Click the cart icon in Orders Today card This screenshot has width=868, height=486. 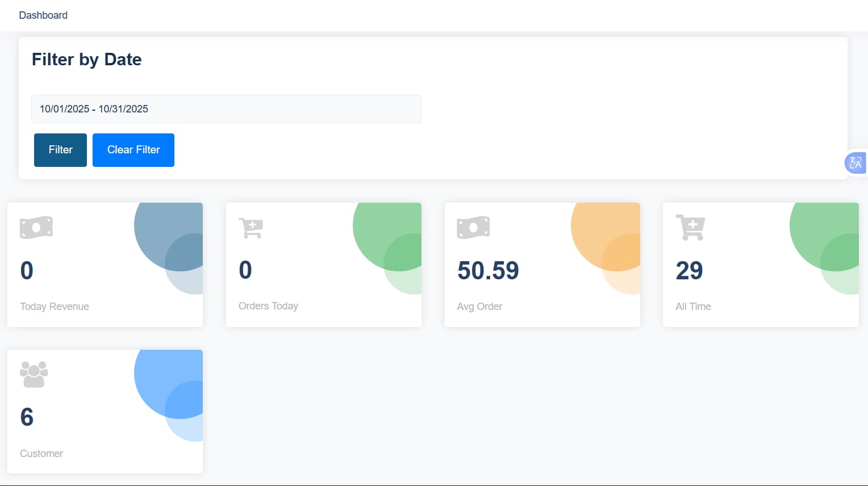(251, 228)
